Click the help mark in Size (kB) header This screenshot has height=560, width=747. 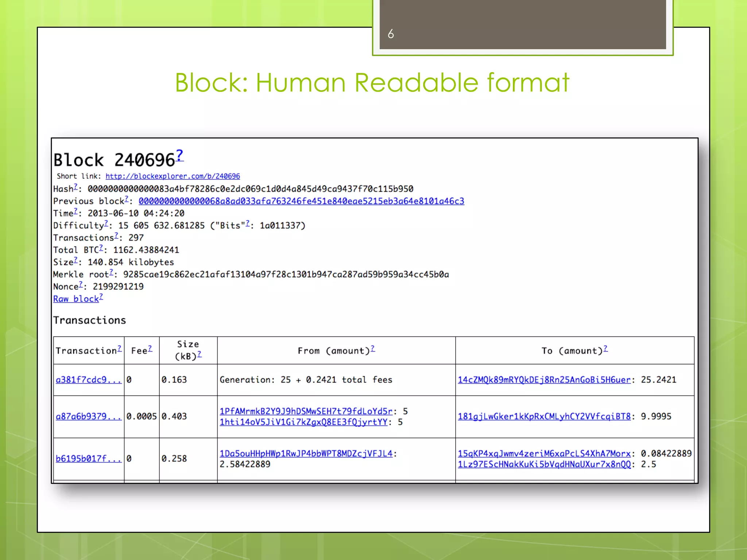pos(200,354)
